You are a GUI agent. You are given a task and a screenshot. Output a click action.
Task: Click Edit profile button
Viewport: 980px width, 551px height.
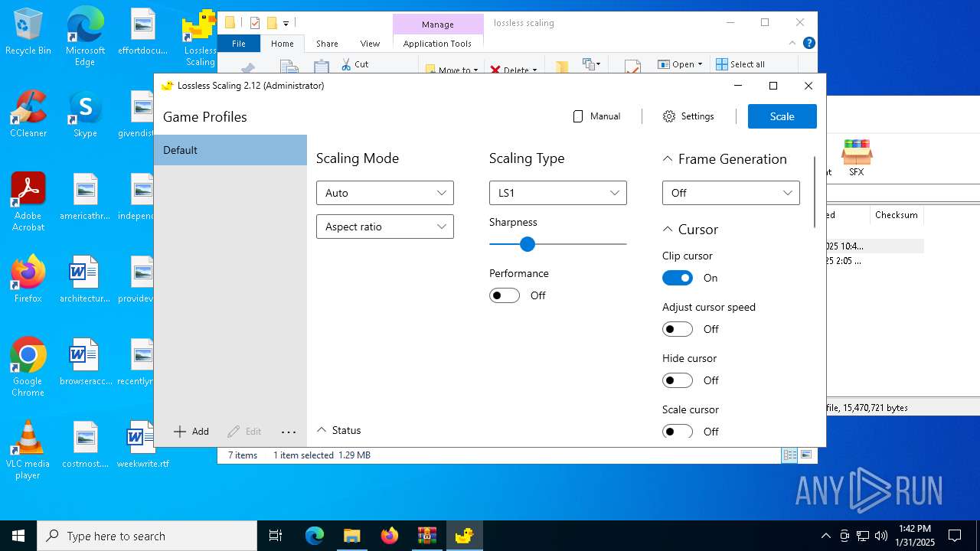pos(244,432)
